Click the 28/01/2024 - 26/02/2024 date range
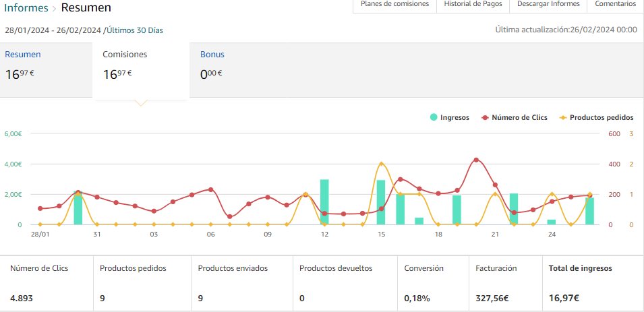644x312 pixels. 53,30
